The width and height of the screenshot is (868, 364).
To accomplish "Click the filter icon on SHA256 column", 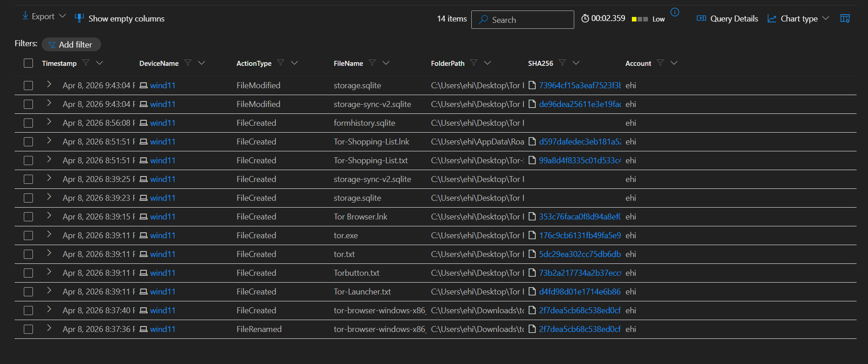I will click(x=562, y=63).
